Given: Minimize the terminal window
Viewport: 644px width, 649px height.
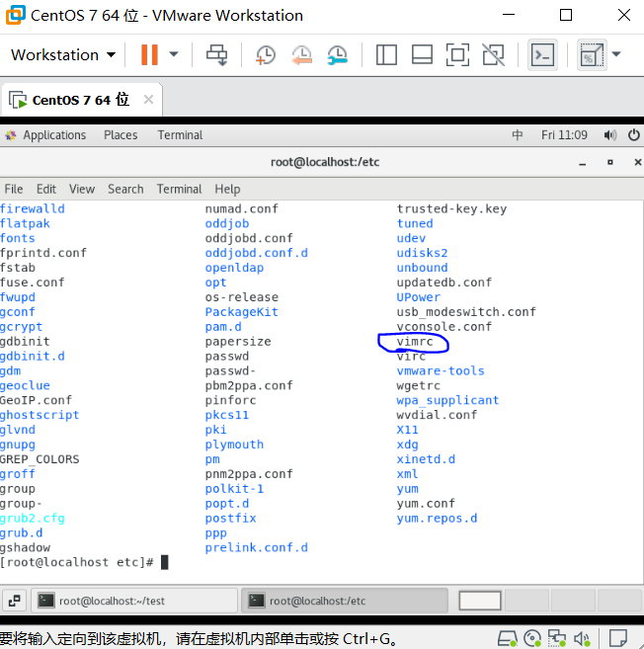Looking at the screenshot, I should 583,163.
